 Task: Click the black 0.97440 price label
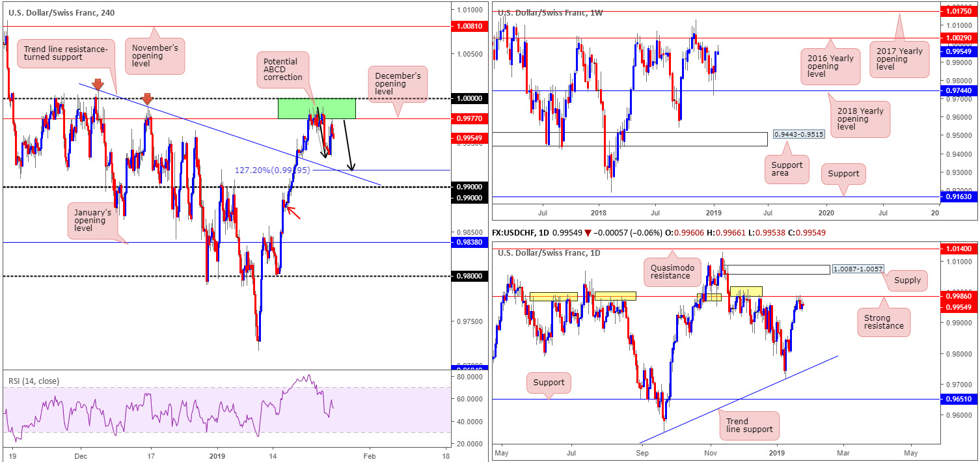(960, 92)
